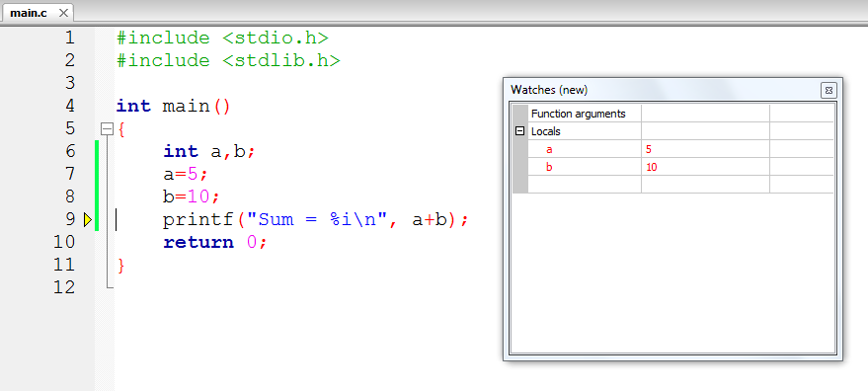Image resolution: width=868 pixels, height=391 pixels.
Task: Select variable a in Watches
Action: [x=549, y=149]
